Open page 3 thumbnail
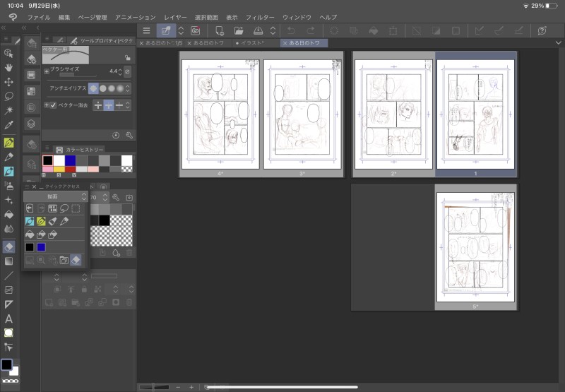 [302, 114]
